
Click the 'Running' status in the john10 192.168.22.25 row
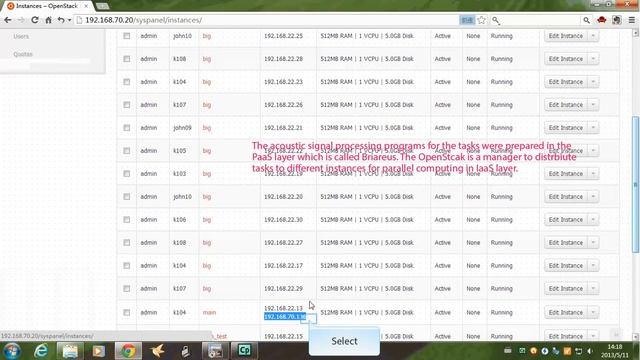502,36
